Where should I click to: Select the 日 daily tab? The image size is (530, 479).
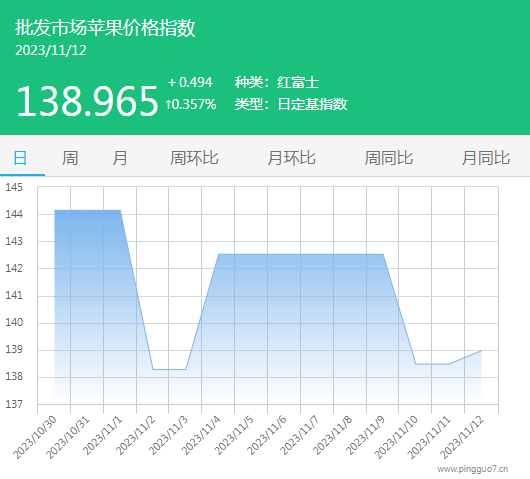[20, 158]
